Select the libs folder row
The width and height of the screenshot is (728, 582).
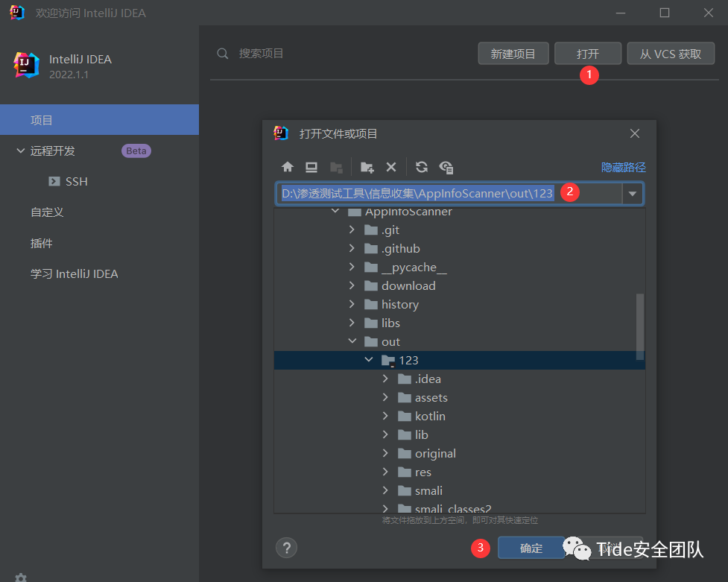pos(459,323)
